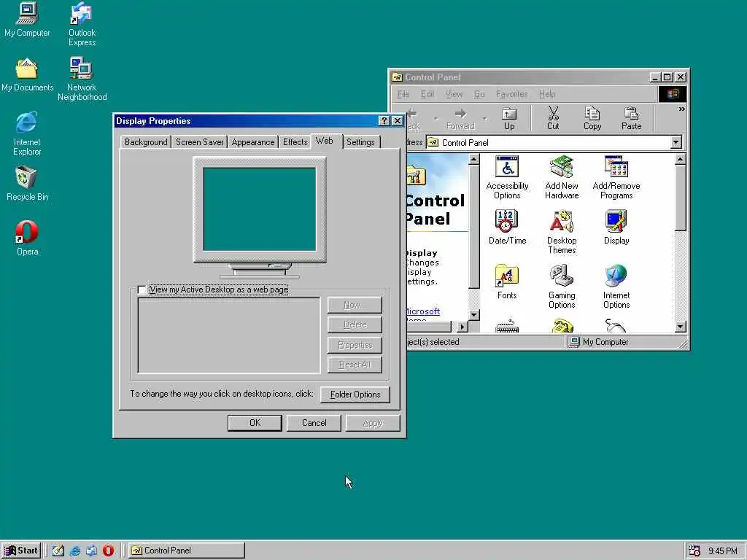The height and width of the screenshot is (560, 747).
Task: Open the View menu in Control Panel
Action: tap(454, 94)
